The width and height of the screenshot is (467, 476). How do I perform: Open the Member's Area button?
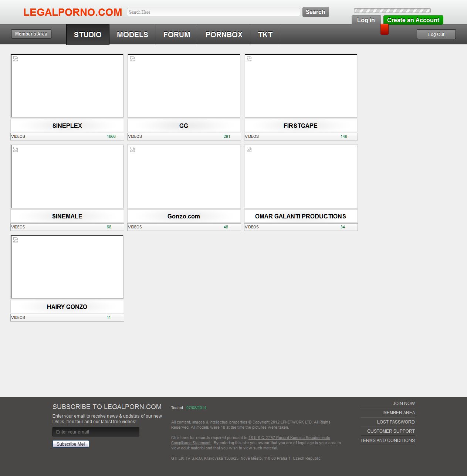click(x=31, y=34)
